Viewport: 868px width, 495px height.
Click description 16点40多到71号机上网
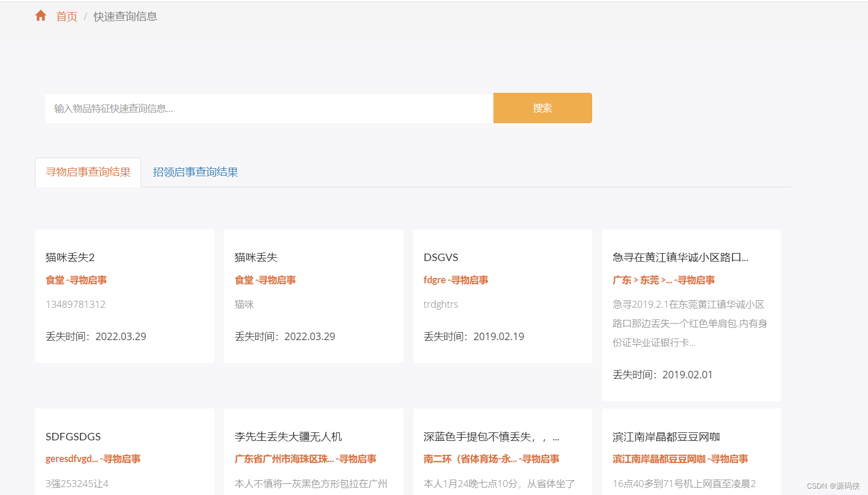[684, 483]
